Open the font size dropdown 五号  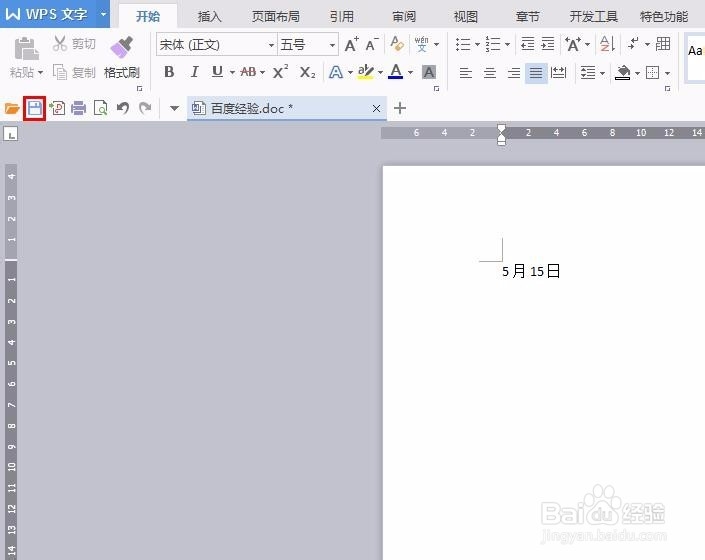pos(332,45)
